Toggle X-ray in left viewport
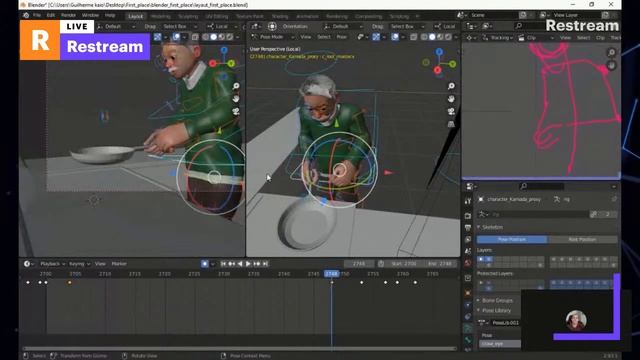The width and height of the screenshot is (640, 360). [195, 37]
